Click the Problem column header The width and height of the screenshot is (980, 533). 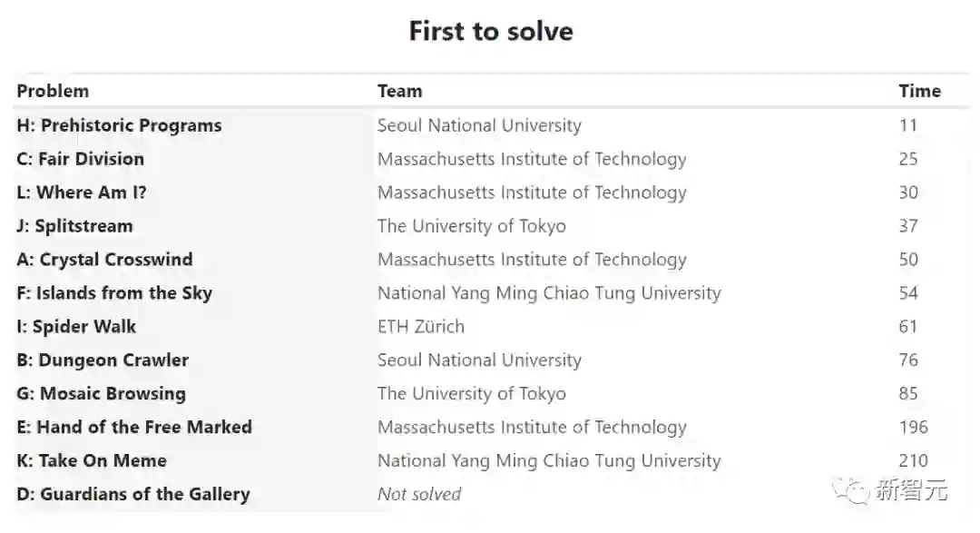coord(53,91)
